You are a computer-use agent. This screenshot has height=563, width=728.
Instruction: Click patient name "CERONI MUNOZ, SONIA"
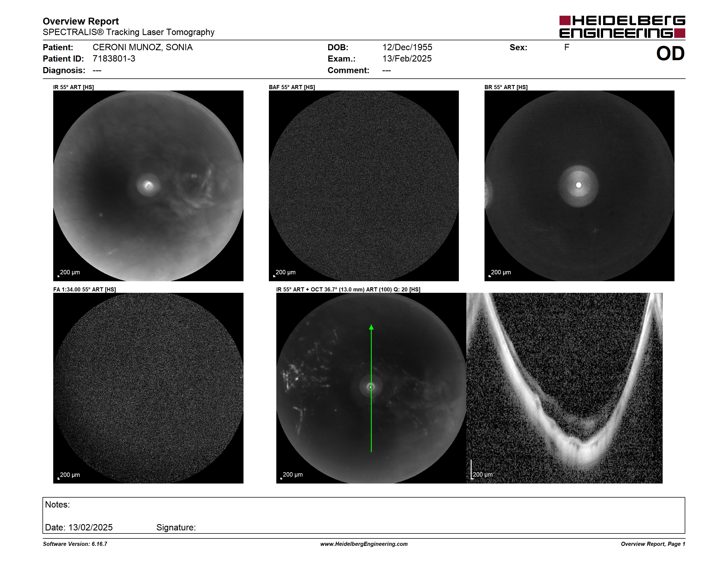(x=143, y=47)
